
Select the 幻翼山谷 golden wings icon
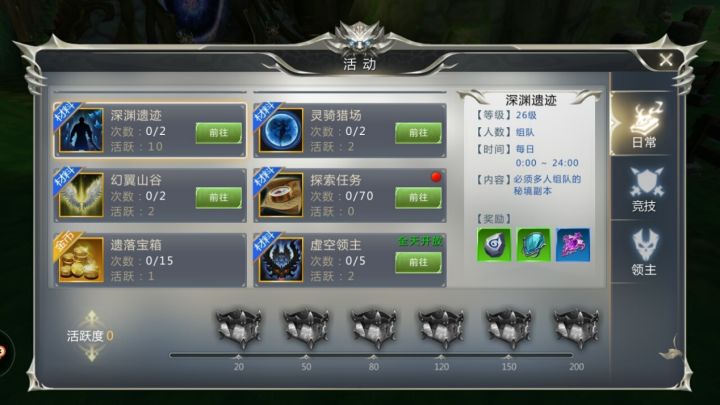[x=81, y=195]
